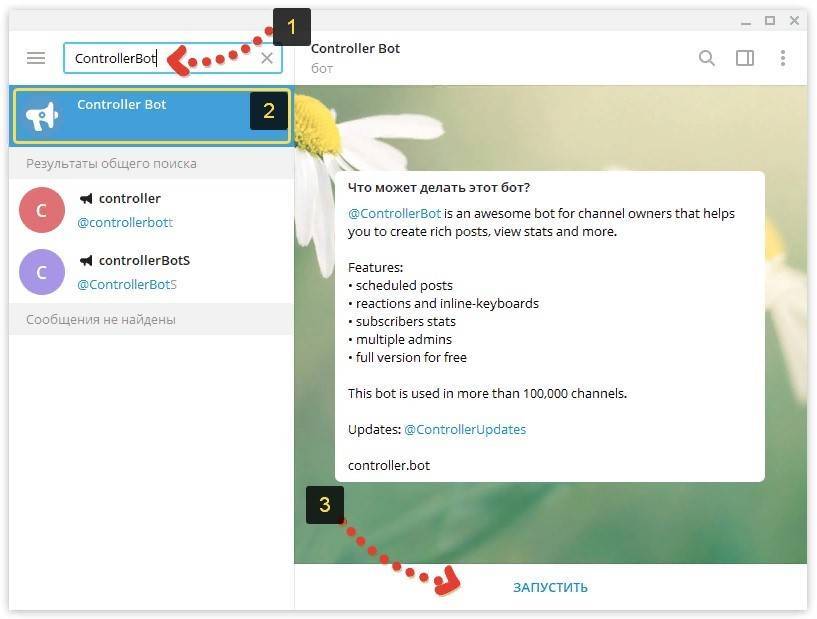Click the controller.bot website text
Image resolution: width=817 pixels, height=619 pixels.
pyautogui.click(x=389, y=466)
